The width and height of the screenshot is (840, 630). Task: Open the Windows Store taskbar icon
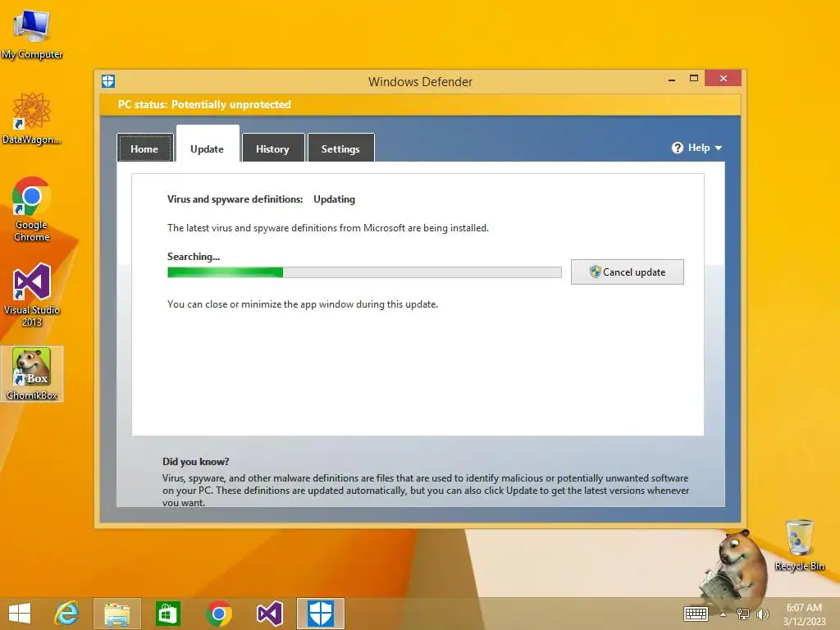click(x=167, y=614)
